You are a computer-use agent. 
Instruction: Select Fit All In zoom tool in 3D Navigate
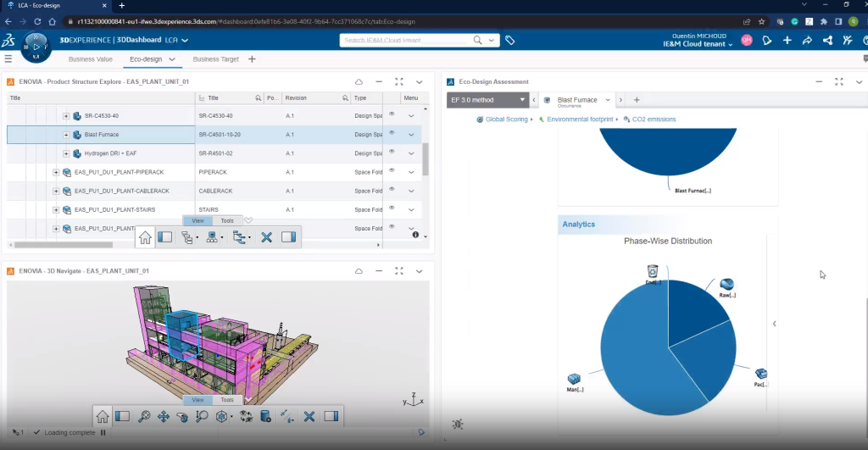tap(144, 417)
